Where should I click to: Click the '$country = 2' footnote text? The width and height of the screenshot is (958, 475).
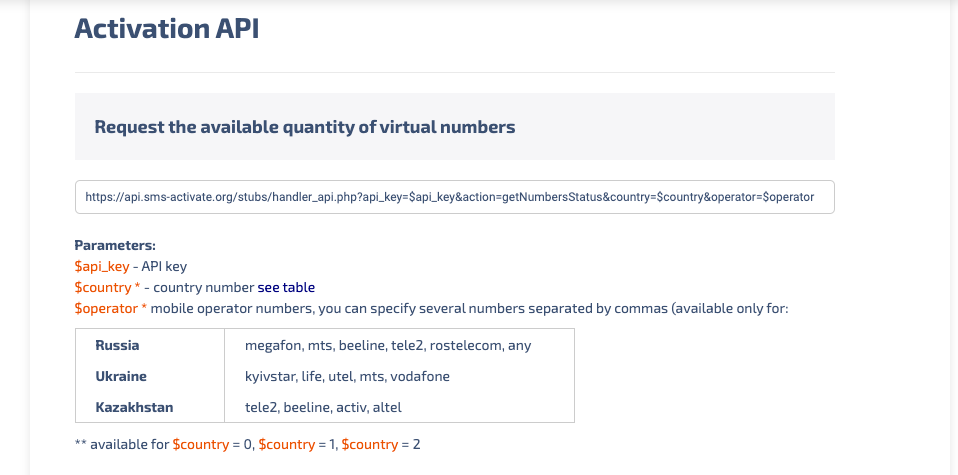(x=381, y=443)
